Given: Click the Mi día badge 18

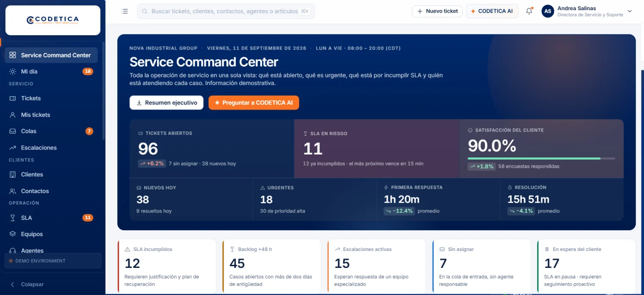Looking at the screenshot, I should click(88, 72).
